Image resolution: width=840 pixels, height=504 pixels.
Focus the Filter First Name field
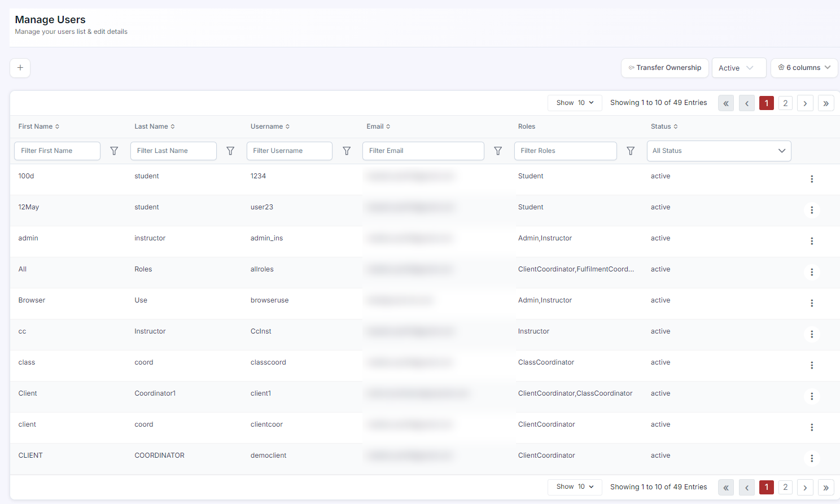57,151
